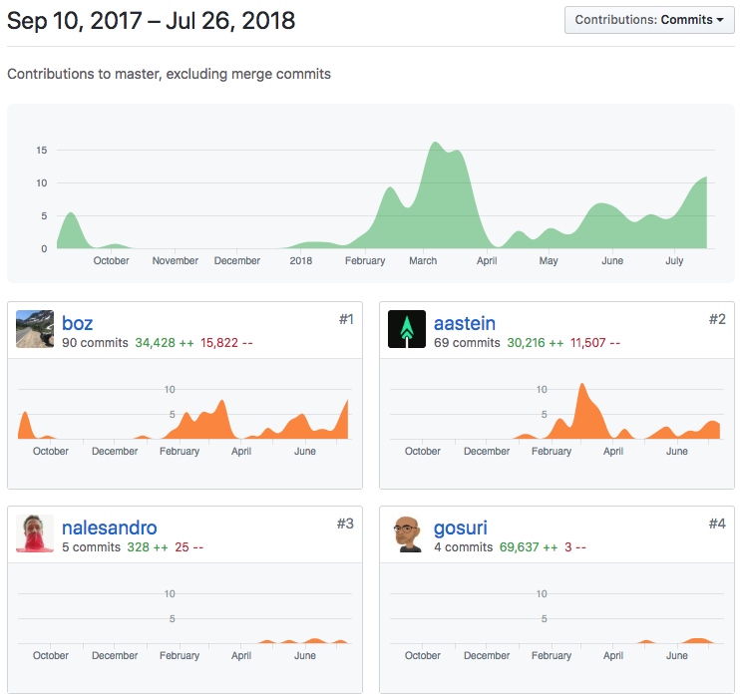Screen dimensions: 740x700
Task: Click the Sep 10, 2017 – Jul 26, 2018 heading
Action: (151, 21)
